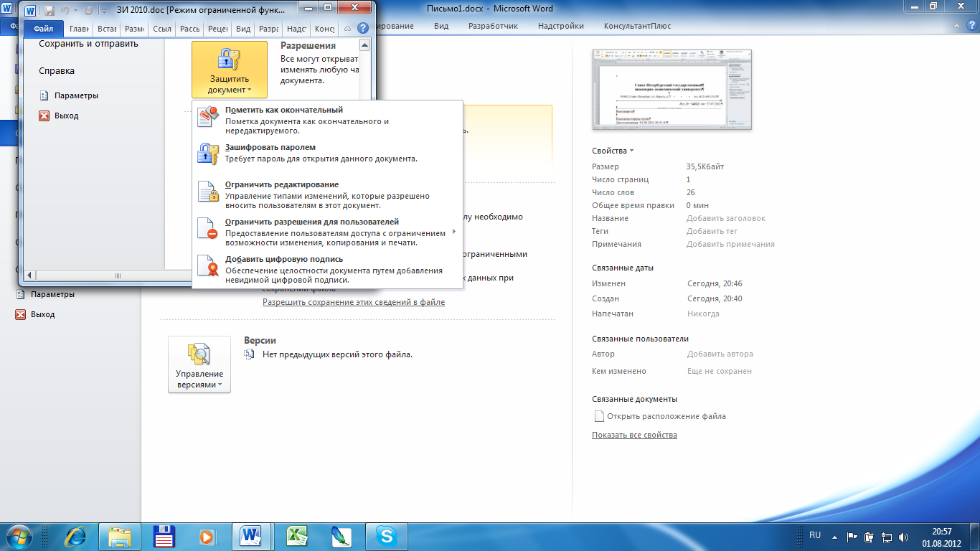Click the document preview thumbnail
Viewport: 980px width, 551px height.
coord(672,90)
